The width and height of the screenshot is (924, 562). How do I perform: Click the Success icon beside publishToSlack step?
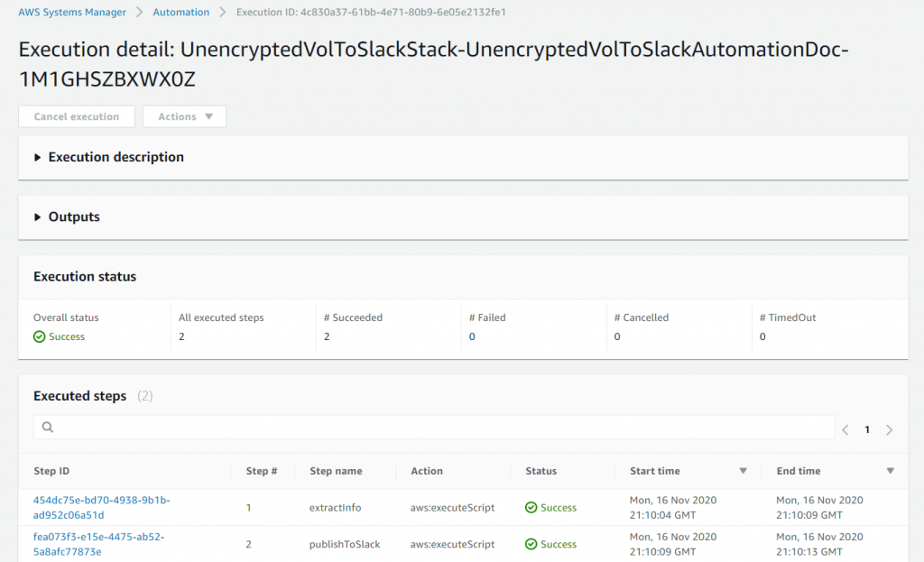pyautogui.click(x=531, y=544)
